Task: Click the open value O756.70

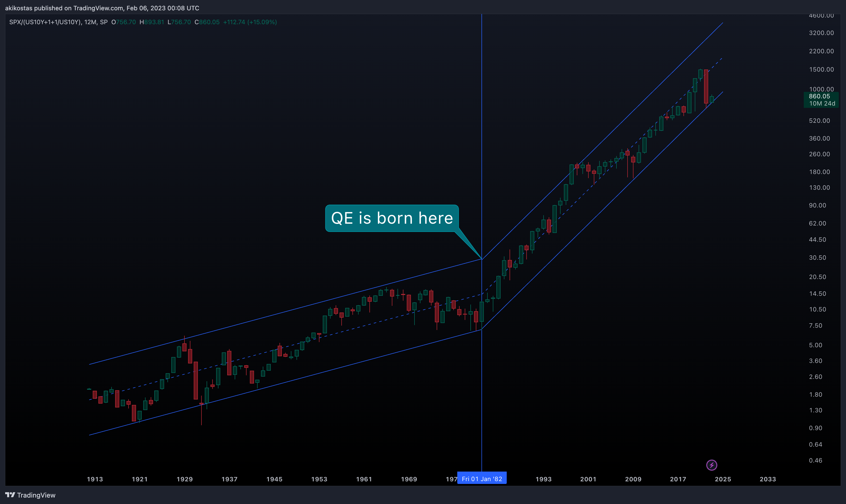Action: click(124, 22)
